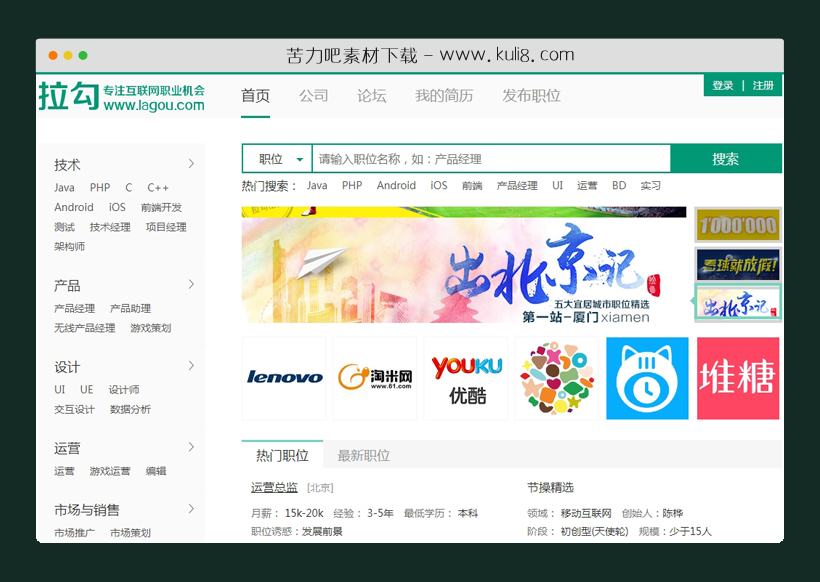Open 论坛 in the top navigation
This screenshot has width=820, height=582.
[371, 96]
